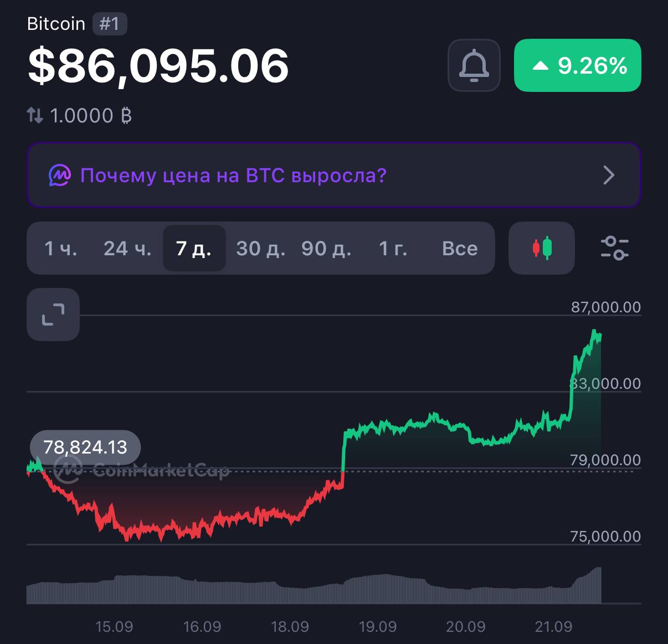Select the 1 ч. time range
Image resolution: width=668 pixels, height=644 pixels.
coord(61,249)
